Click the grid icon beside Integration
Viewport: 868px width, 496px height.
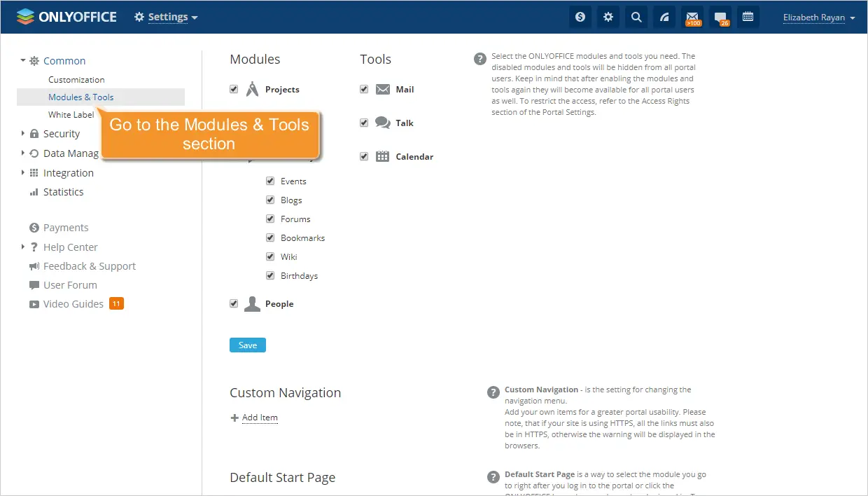pyautogui.click(x=34, y=173)
